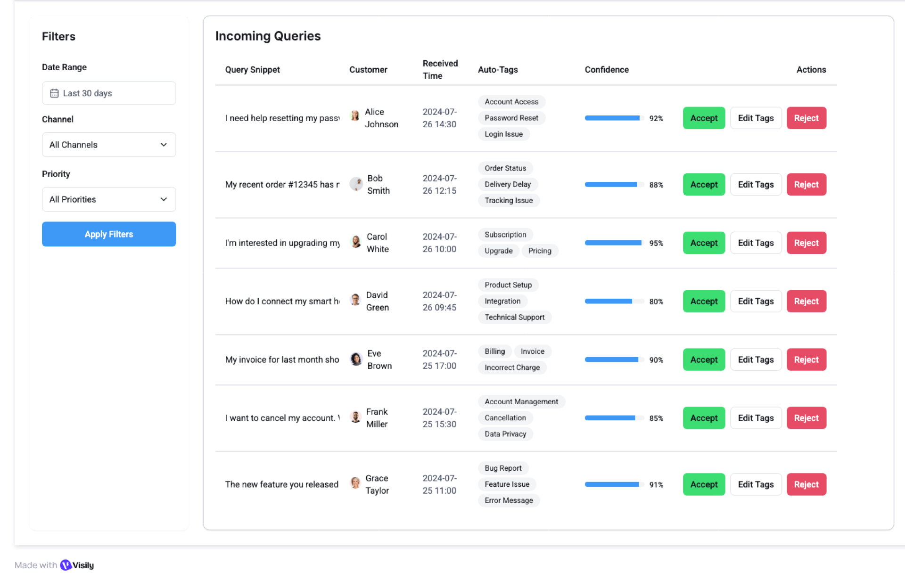The height and width of the screenshot is (588, 905).
Task: Click the calendar icon in Date Range
Action: click(54, 93)
